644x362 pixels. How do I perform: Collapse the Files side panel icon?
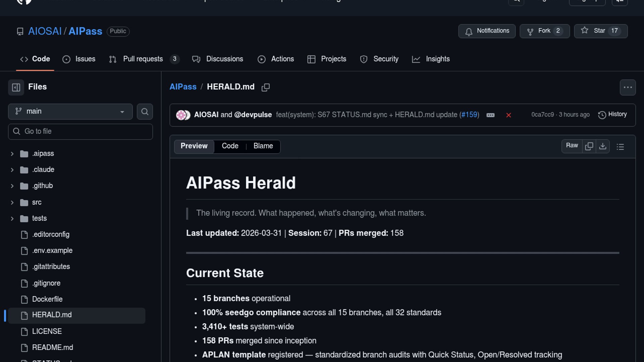pyautogui.click(x=16, y=87)
